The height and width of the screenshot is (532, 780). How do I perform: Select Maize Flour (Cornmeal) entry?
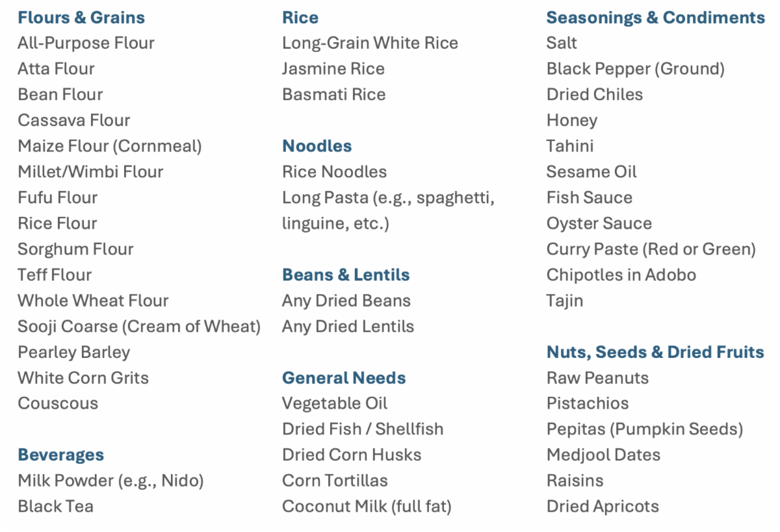110,146
